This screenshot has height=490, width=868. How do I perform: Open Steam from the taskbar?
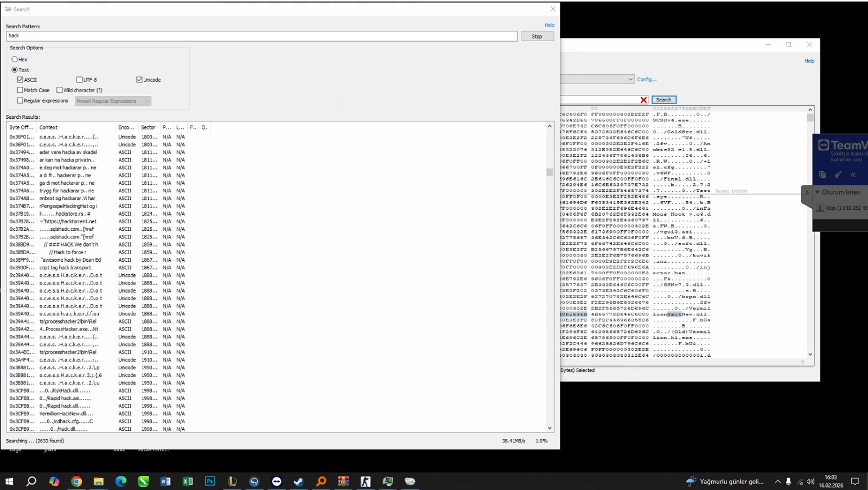[x=299, y=481]
